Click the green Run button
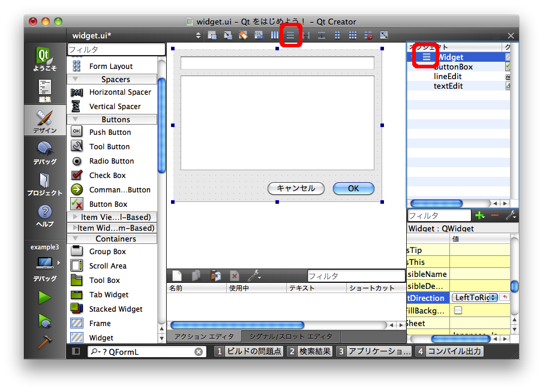Image resolution: width=543 pixels, height=392 pixels. click(x=45, y=297)
